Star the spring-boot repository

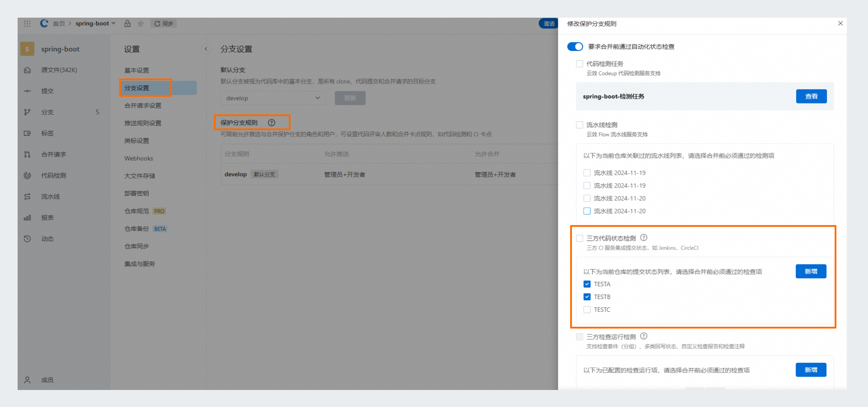point(140,23)
